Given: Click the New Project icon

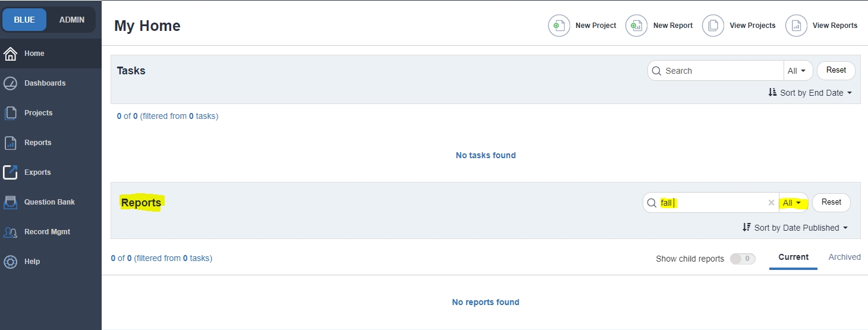Looking at the screenshot, I should [559, 26].
